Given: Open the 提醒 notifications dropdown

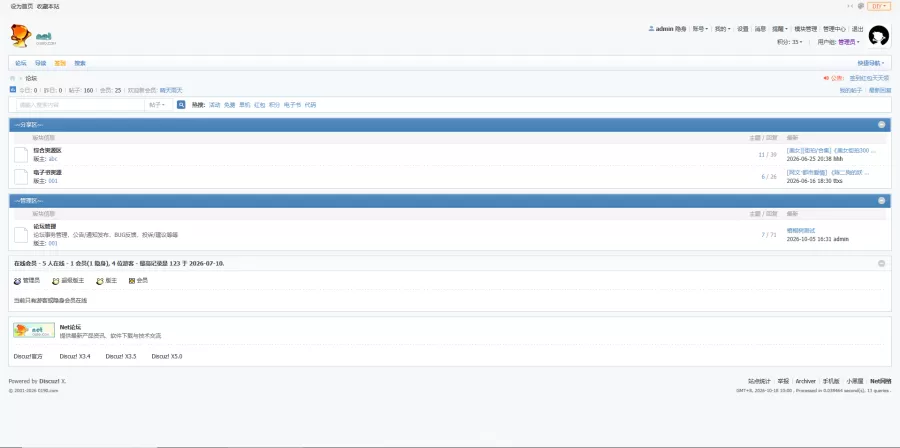Looking at the screenshot, I should pyautogui.click(x=779, y=28).
